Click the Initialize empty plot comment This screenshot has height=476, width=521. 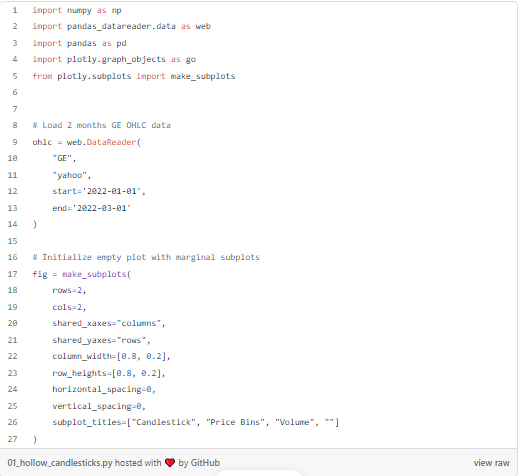click(146, 257)
